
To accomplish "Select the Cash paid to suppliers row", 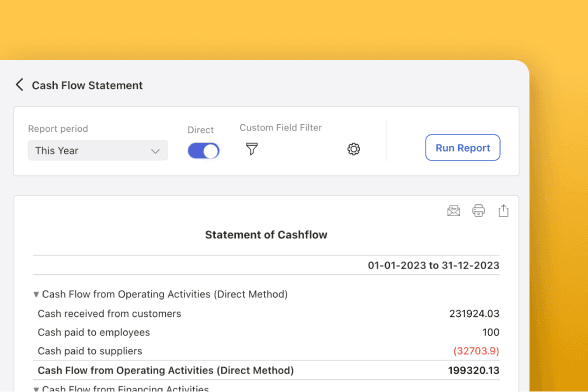I will 266,351.
